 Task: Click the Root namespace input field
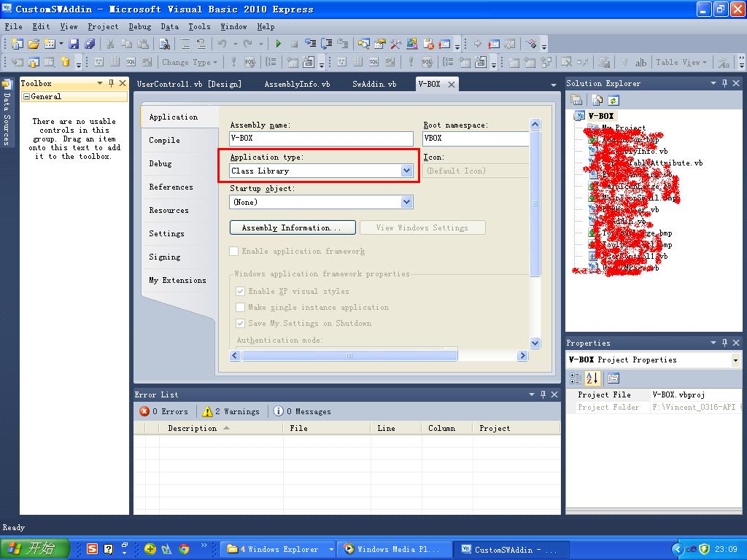[x=476, y=138]
